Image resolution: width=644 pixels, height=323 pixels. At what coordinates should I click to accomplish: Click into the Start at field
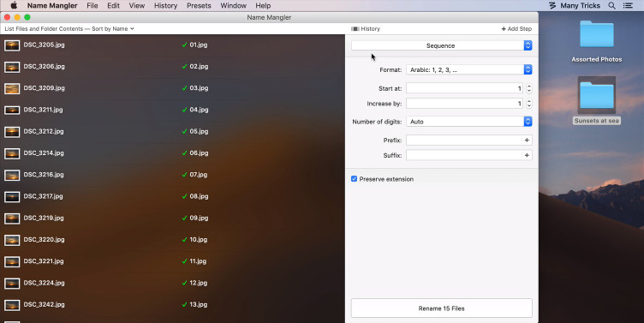pyautogui.click(x=464, y=88)
